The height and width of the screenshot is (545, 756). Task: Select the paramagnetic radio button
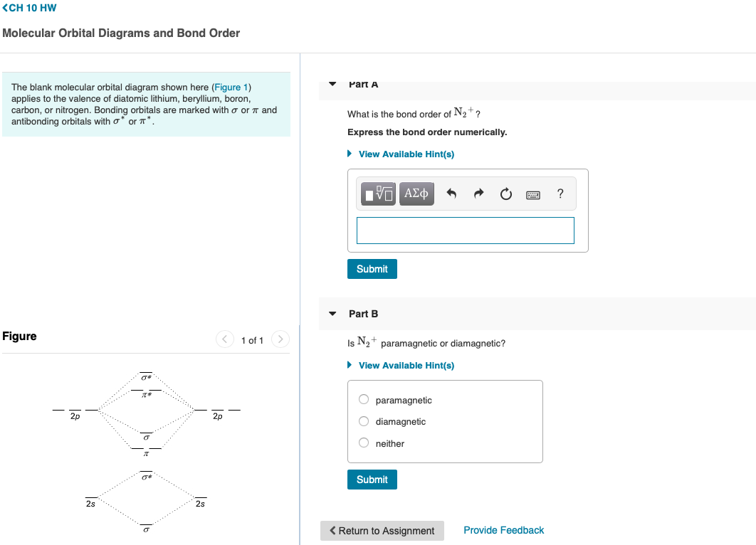point(363,399)
